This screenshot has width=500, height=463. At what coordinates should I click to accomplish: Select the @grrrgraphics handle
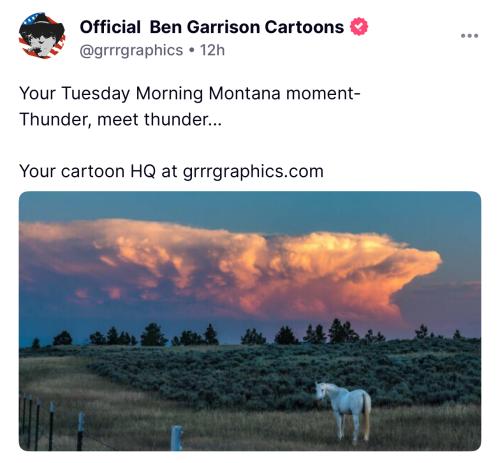131,51
